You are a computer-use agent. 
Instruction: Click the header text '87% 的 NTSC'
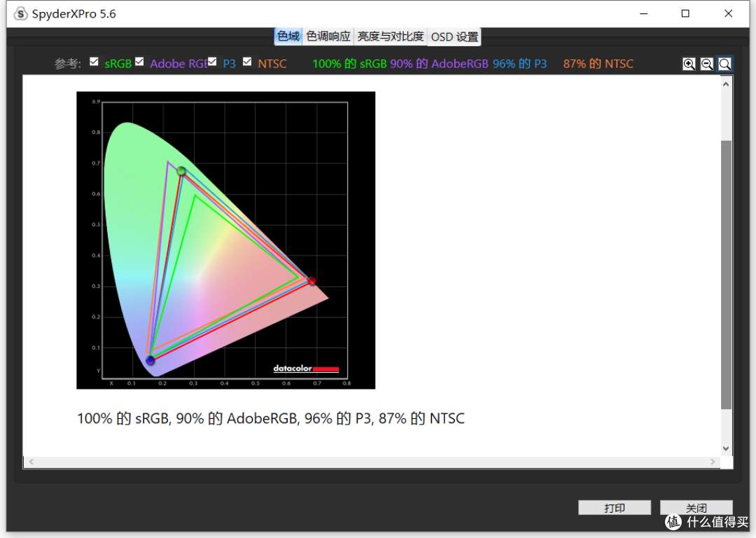click(598, 64)
